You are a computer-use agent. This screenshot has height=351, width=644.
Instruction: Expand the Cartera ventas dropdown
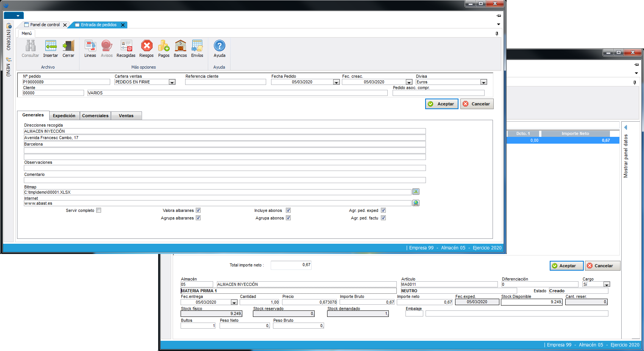[x=172, y=82]
